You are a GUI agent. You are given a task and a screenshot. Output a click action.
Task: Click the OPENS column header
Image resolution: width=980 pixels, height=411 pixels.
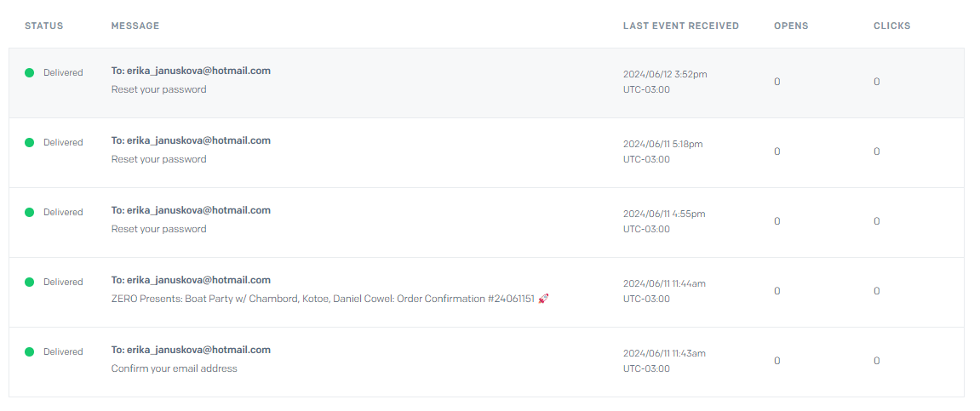[791, 26]
